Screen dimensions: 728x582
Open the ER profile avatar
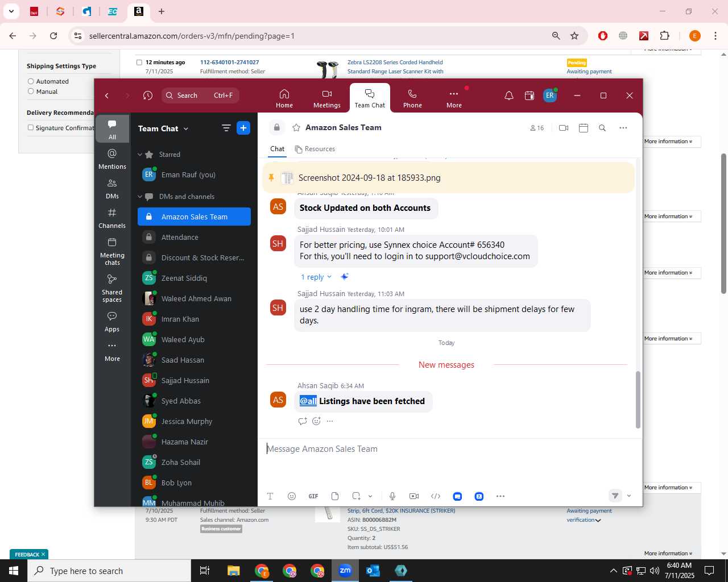(549, 95)
